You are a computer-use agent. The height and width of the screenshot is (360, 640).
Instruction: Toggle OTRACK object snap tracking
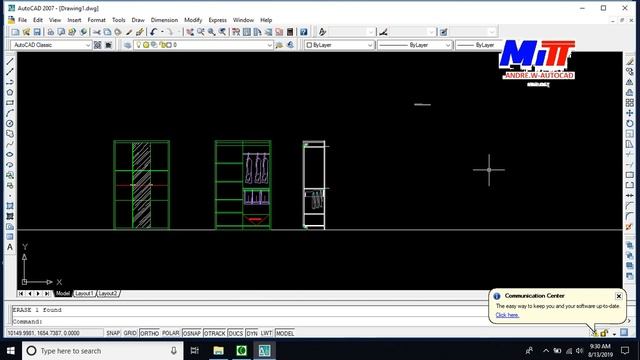coord(215,333)
